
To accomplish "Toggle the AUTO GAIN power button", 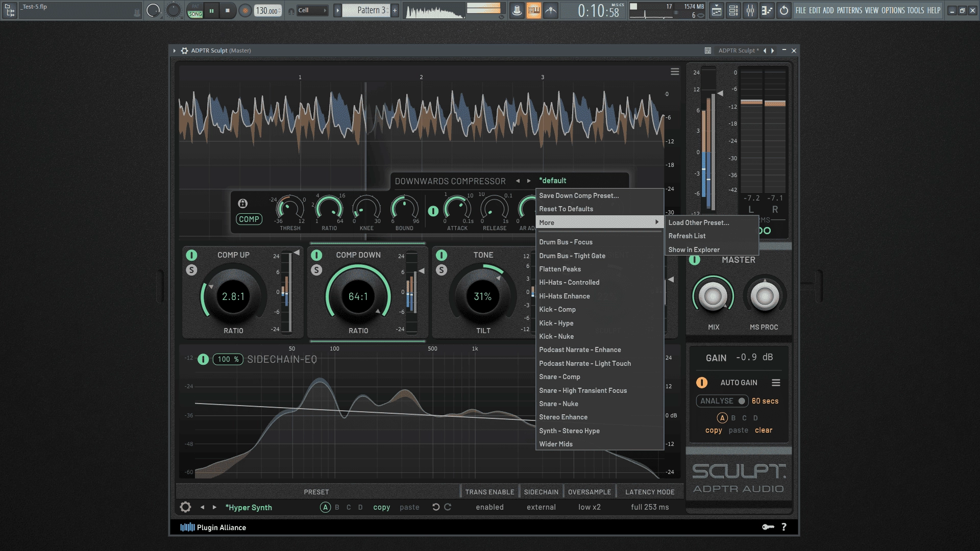I will pos(702,383).
